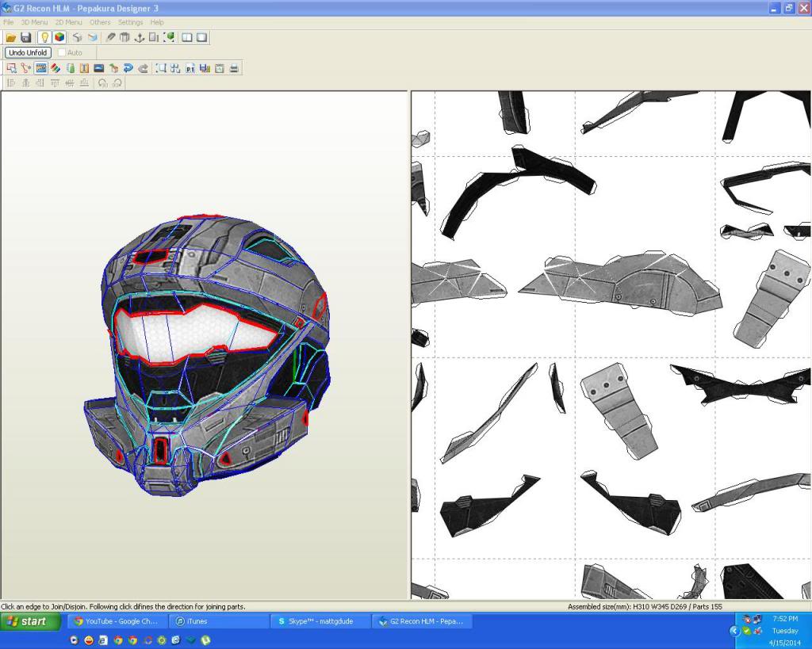Screen dimensions: 812x649
Task: Click the blue curved arrow rotate icon
Action: point(128,68)
